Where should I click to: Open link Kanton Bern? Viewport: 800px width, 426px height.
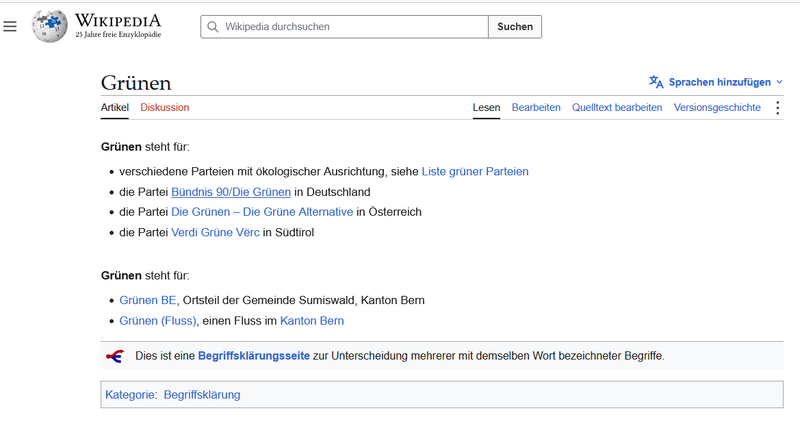click(312, 321)
